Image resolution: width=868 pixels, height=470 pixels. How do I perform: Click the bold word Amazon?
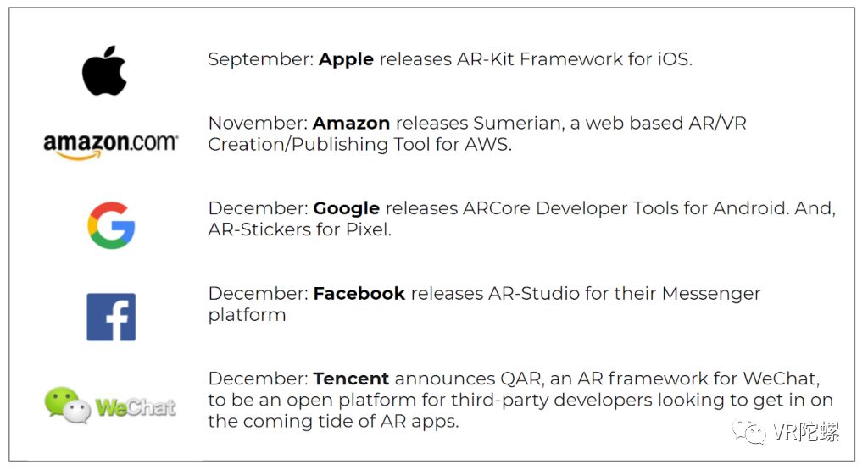352,123
